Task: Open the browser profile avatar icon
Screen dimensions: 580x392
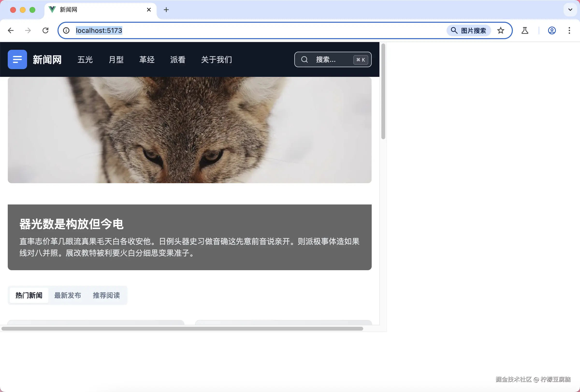Action: click(551, 30)
